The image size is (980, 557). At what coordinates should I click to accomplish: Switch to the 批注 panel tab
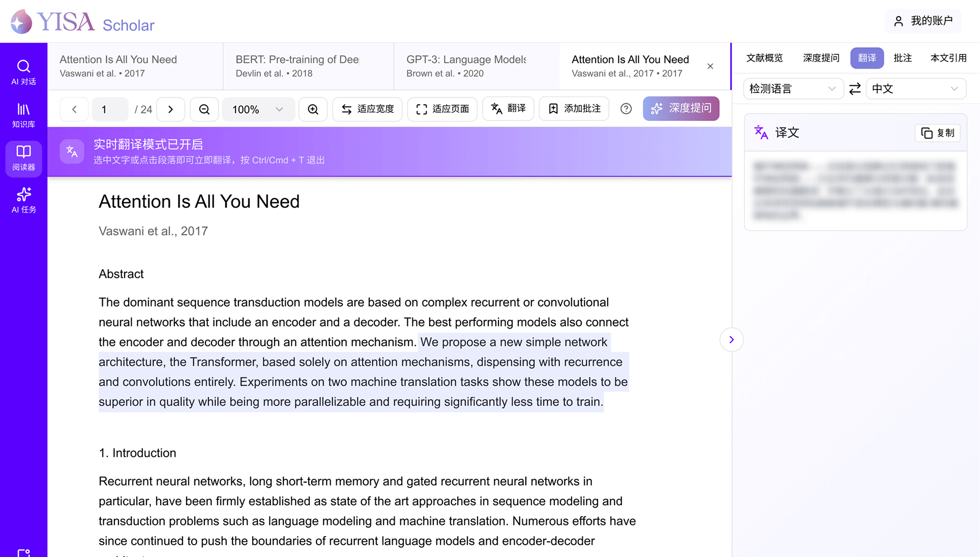[902, 58]
